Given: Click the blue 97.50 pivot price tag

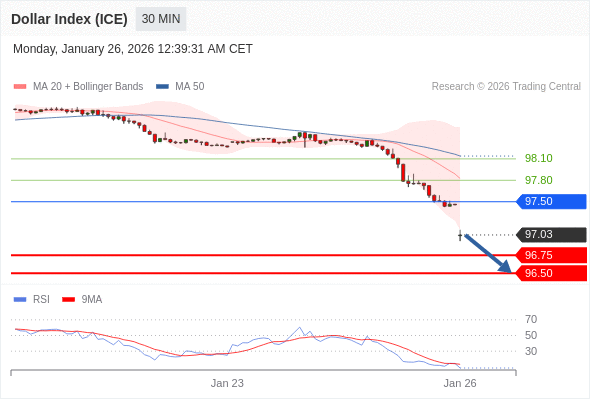Looking at the screenshot, I should click(x=551, y=202).
